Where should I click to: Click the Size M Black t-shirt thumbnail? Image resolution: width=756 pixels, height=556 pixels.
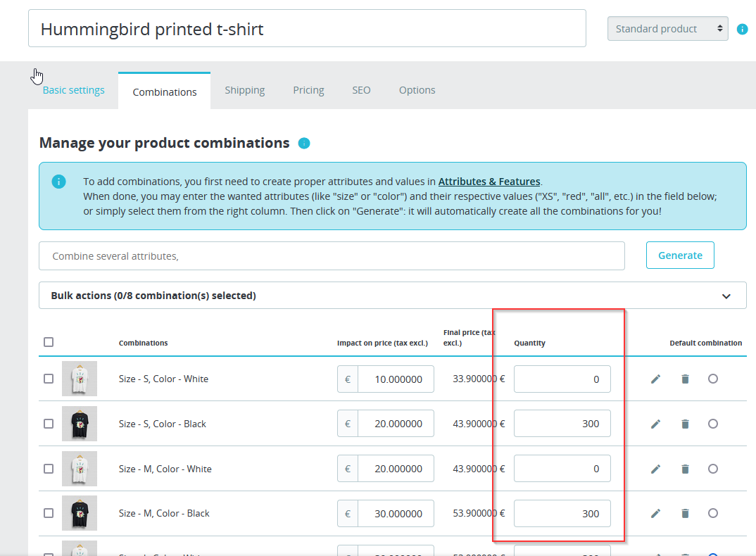[80, 513]
